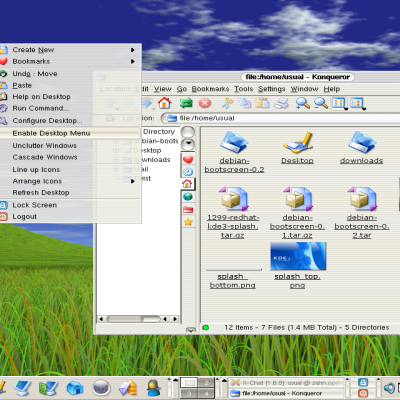Click the debian-bootscreen-0.2 folder icon

(x=234, y=143)
